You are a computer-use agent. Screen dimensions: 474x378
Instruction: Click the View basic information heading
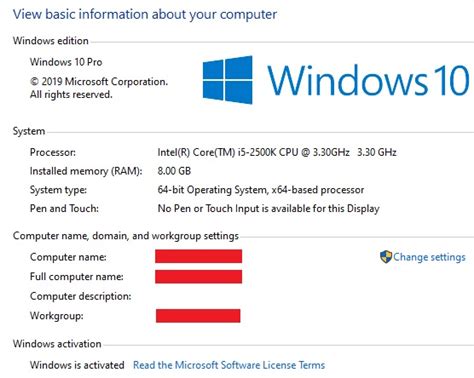145,14
